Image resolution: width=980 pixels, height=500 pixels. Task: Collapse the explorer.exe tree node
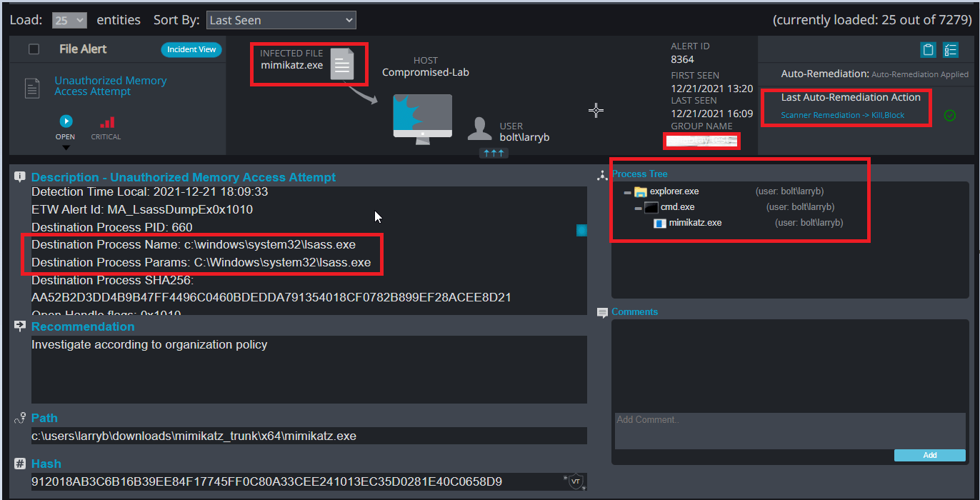point(627,192)
